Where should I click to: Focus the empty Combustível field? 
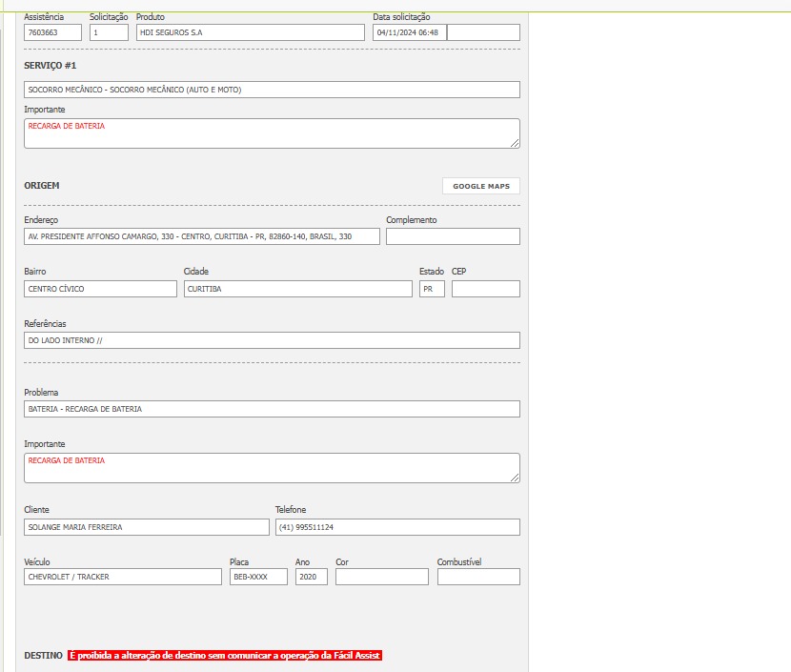(x=478, y=577)
